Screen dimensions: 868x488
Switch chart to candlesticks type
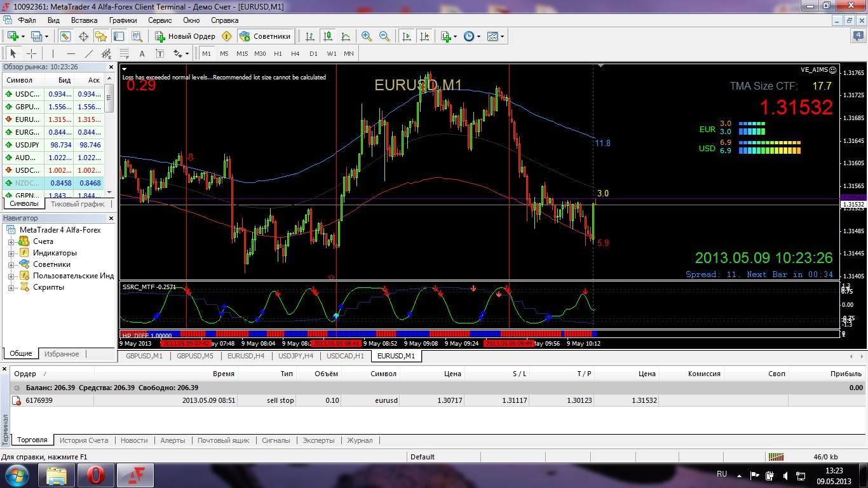pos(328,36)
